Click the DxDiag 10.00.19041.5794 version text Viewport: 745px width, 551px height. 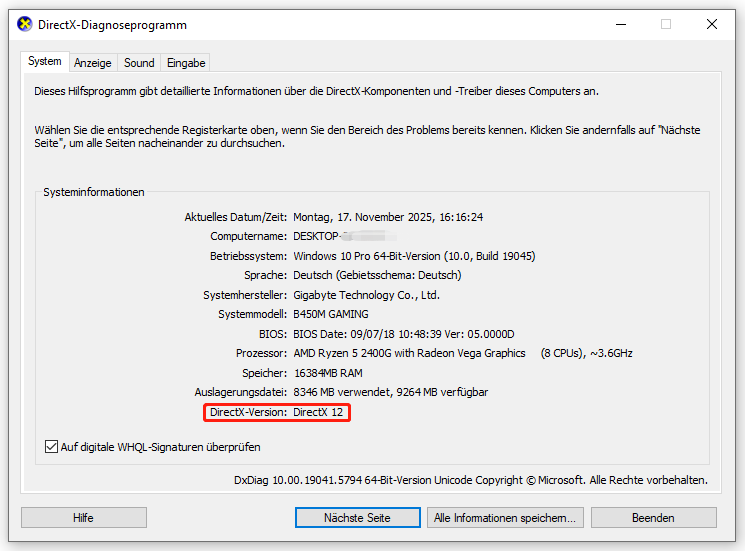click(471, 480)
